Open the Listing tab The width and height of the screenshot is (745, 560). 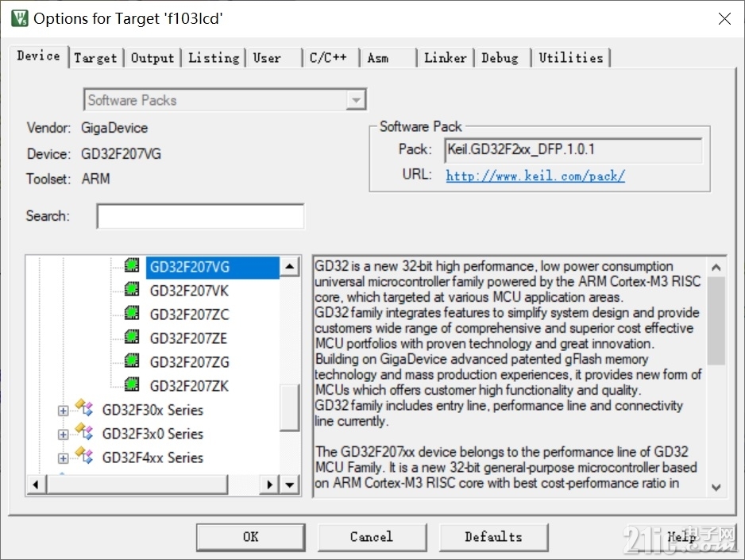214,58
